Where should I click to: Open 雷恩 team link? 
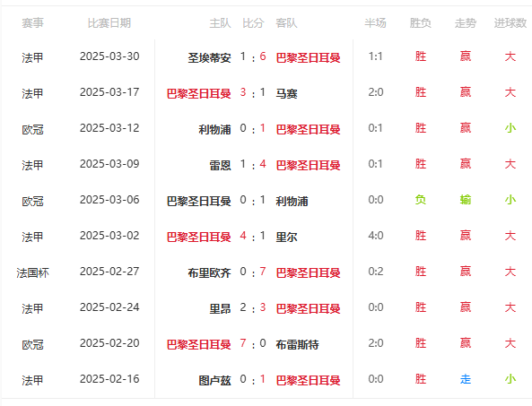coord(220,166)
